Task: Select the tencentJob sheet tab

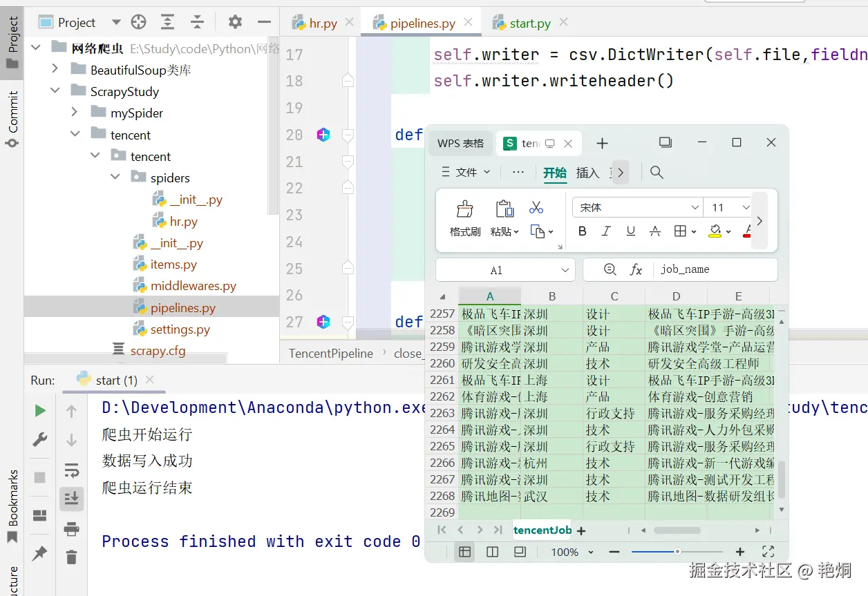Action: click(542, 530)
